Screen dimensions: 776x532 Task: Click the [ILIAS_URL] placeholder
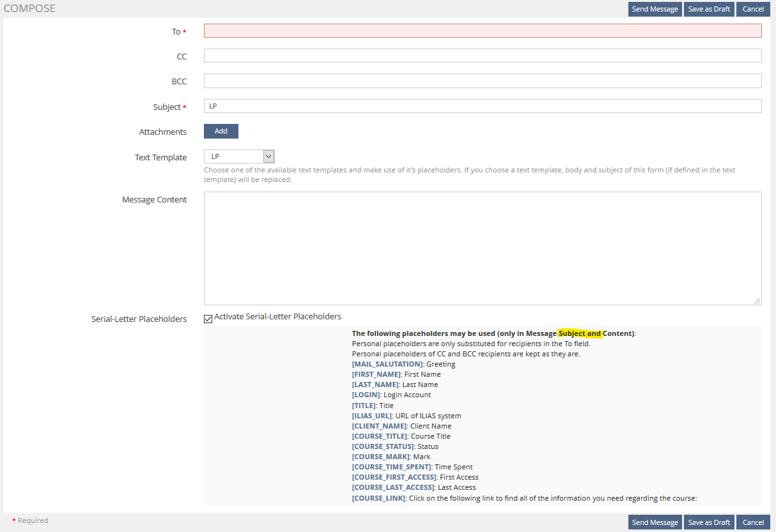372,416
